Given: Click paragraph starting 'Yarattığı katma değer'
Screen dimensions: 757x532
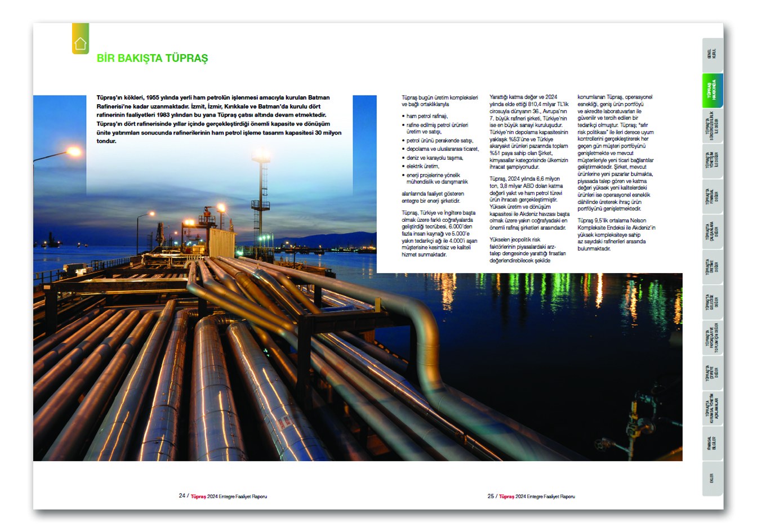Looking at the screenshot, I should [x=529, y=132].
